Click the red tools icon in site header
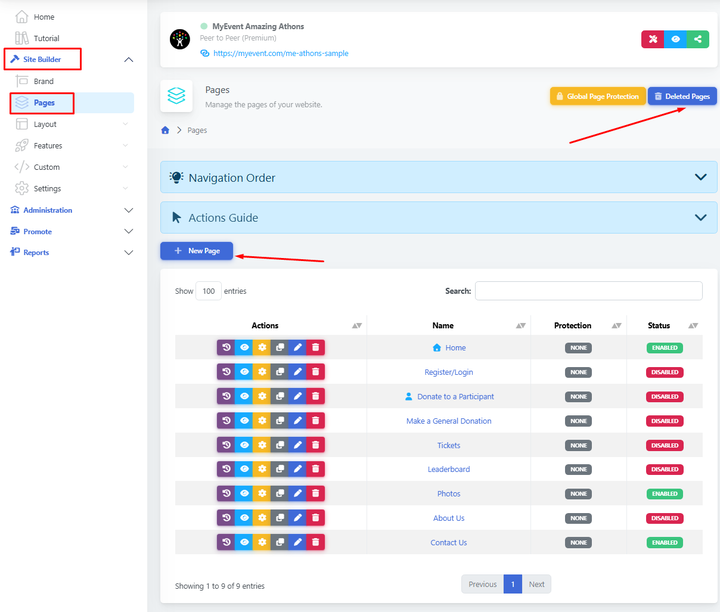Viewport: 720px width, 612px height. click(652, 39)
